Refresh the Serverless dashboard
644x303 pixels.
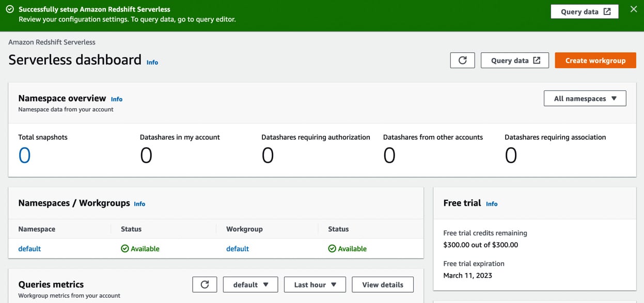tap(463, 60)
